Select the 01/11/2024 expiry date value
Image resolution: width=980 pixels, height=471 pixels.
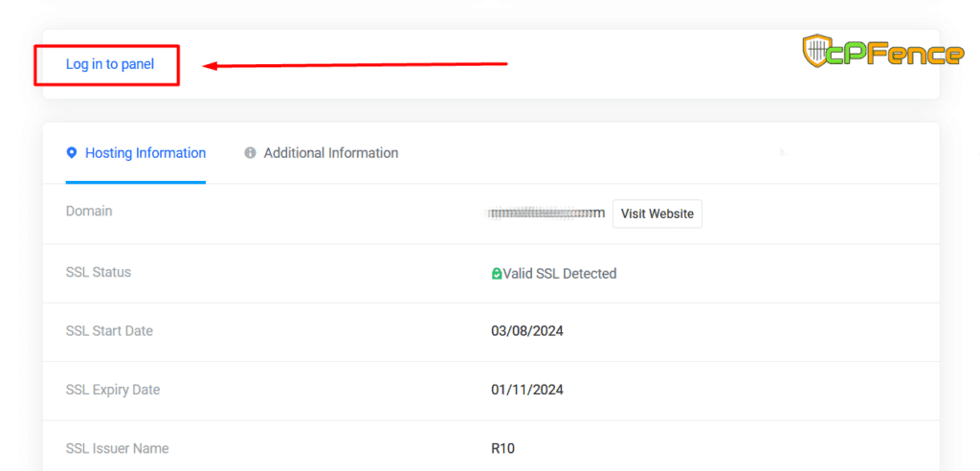pos(526,390)
